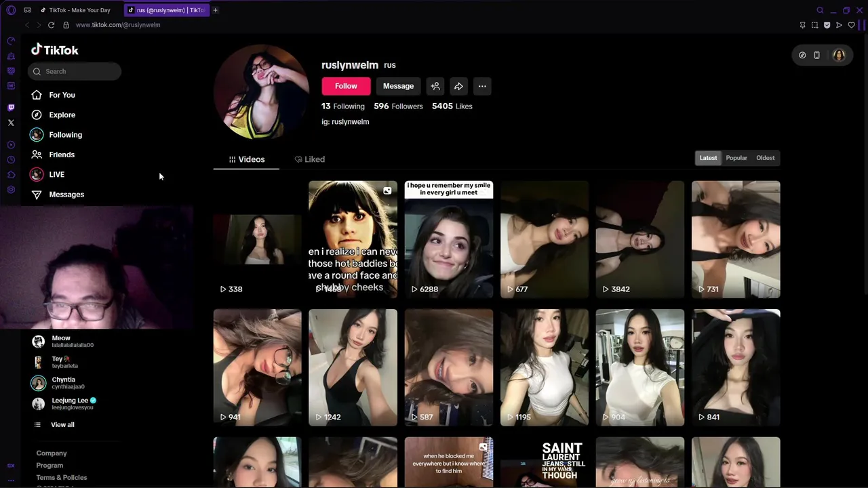Open a new tab with the plus icon
This screenshot has width=868, height=488.
(x=215, y=10)
